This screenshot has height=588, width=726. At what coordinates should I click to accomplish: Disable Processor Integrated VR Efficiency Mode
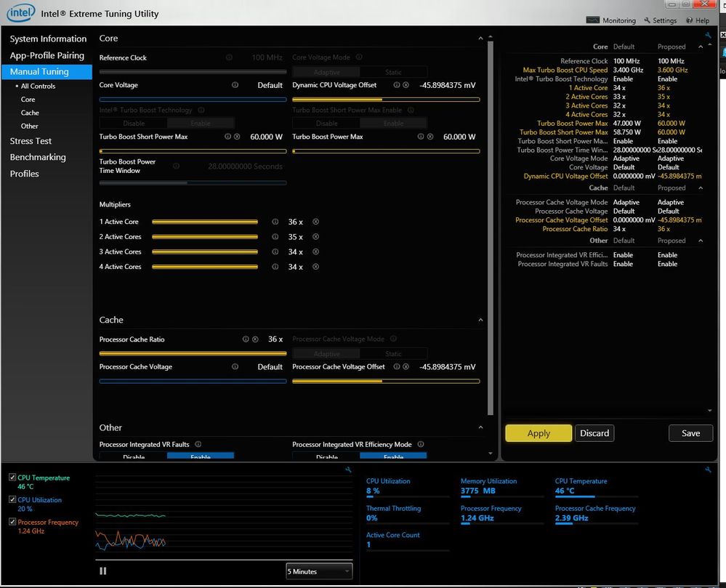point(326,456)
